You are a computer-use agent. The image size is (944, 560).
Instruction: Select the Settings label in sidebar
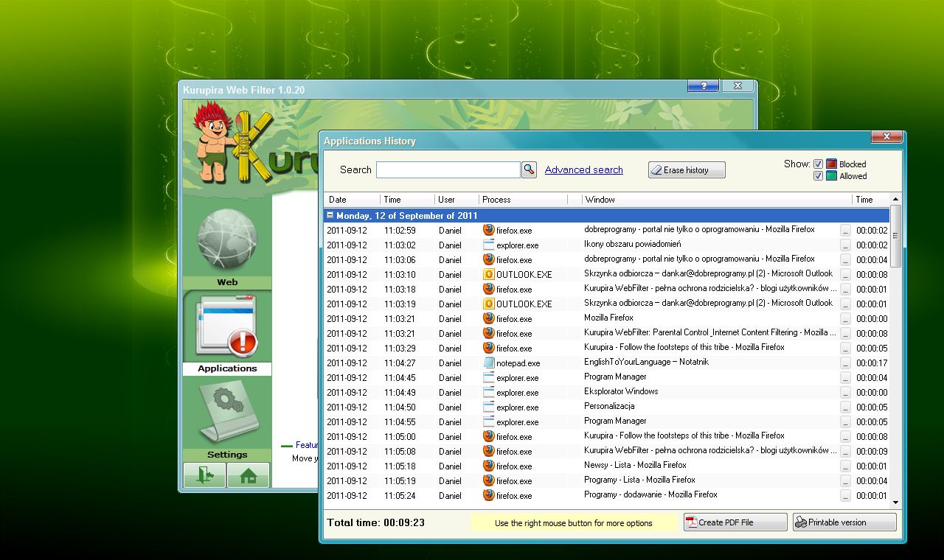click(227, 455)
